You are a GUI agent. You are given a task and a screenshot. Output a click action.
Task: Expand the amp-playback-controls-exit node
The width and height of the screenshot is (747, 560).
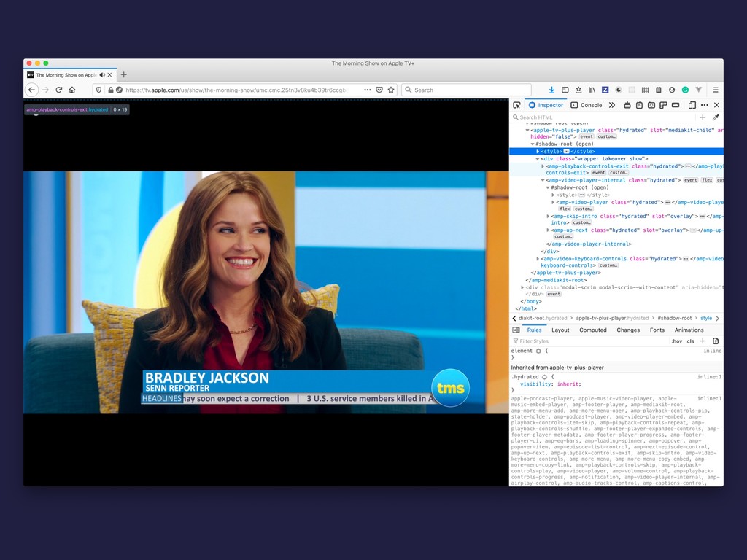543,166
